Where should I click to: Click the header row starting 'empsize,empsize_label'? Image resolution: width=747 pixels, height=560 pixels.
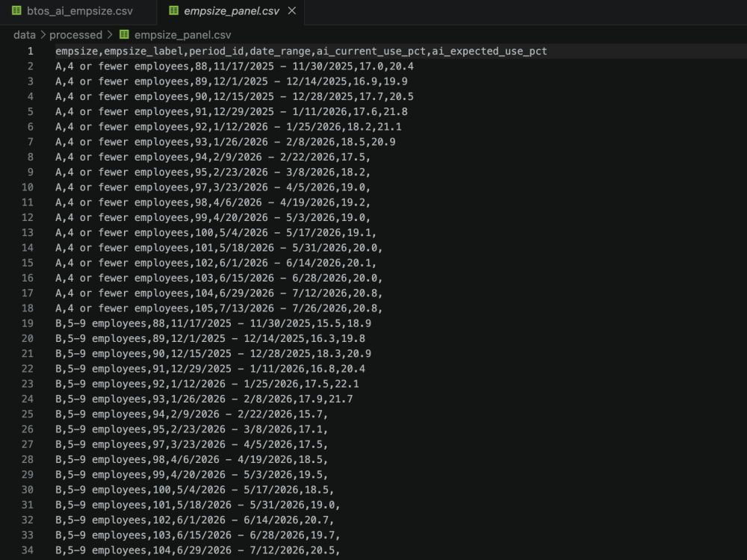point(301,51)
